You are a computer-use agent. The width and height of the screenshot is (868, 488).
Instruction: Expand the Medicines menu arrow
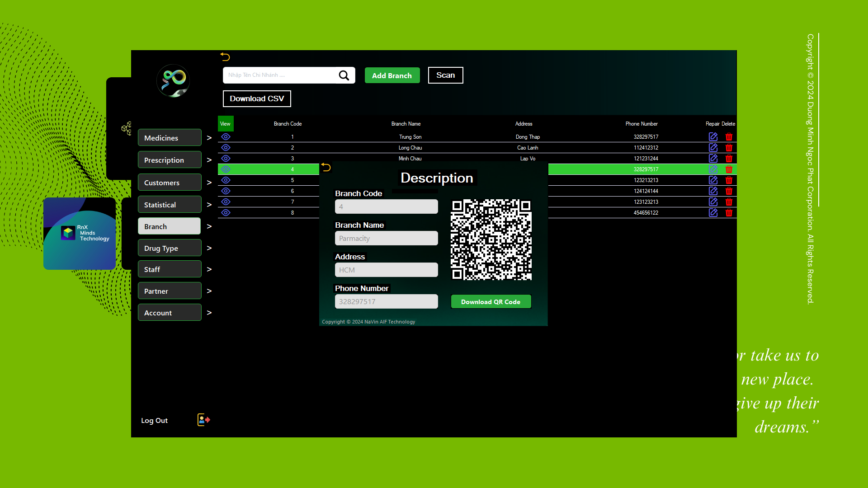pyautogui.click(x=209, y=138)
